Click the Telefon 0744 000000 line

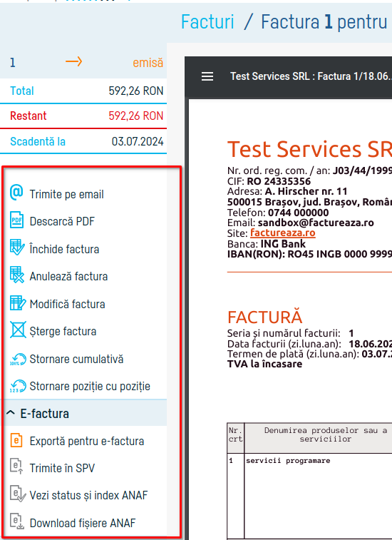coord(278,213)
